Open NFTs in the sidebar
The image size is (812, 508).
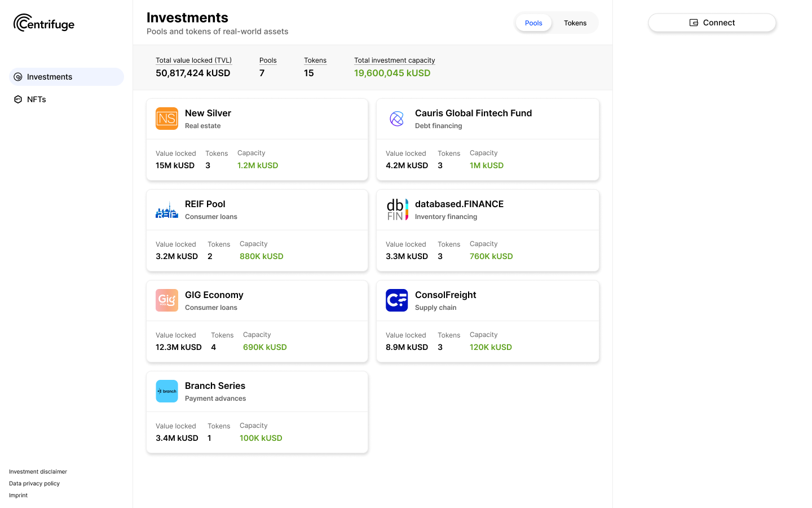67,99
